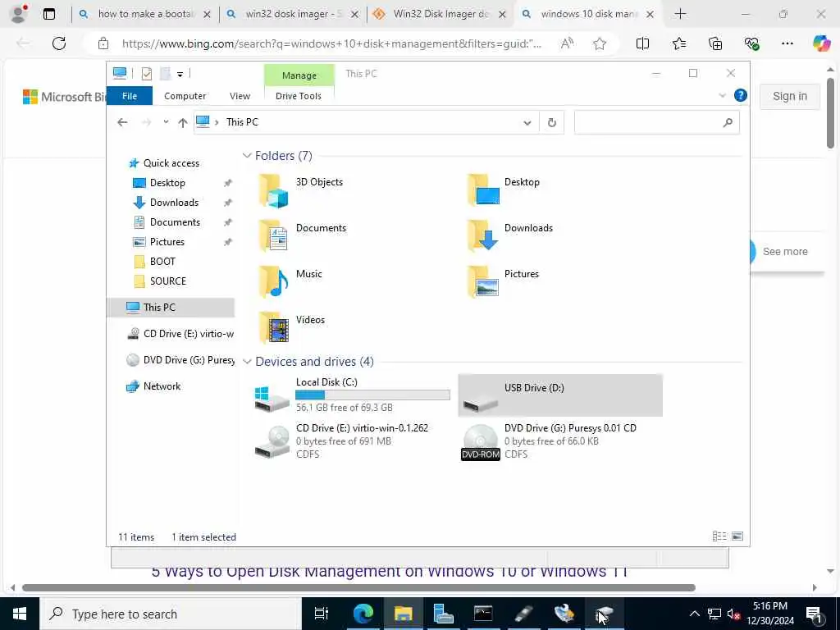Collapse the Devices and drives (4) group

pyautogui.click(x=247, y=362)
